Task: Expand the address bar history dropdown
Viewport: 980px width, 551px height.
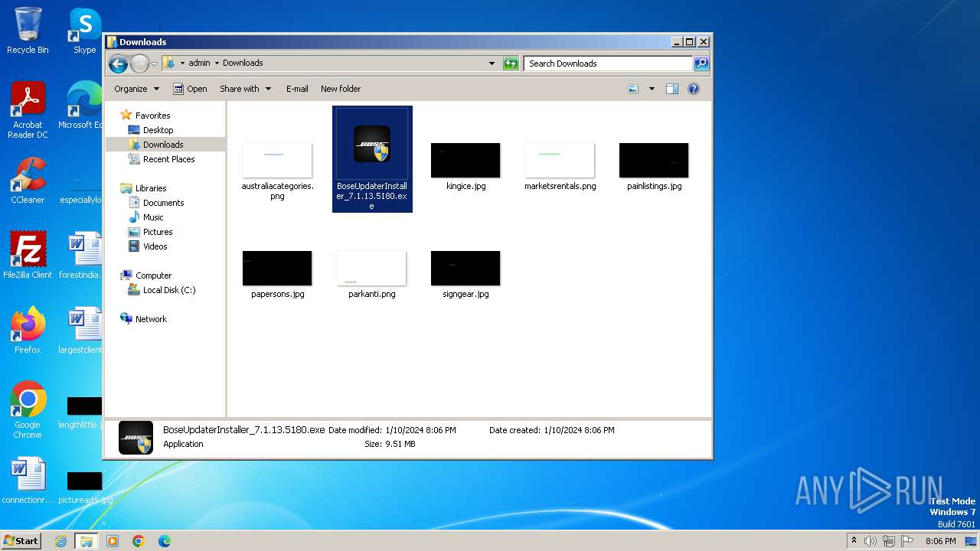Action: pos(492,64)
